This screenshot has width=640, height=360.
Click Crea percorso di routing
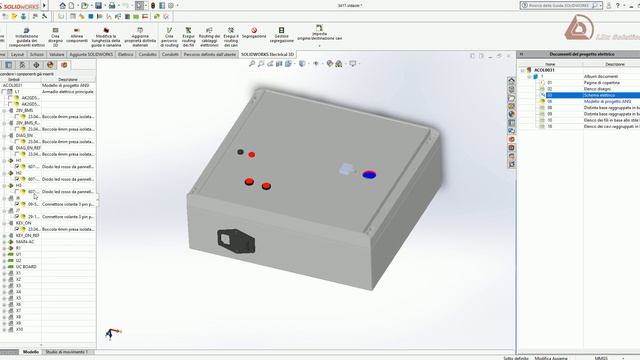click(x=169, y=38)
